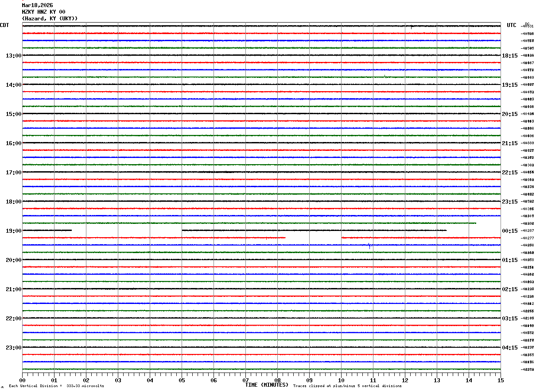Click the 01:15 UTC time label

click(x=510, y=260)
